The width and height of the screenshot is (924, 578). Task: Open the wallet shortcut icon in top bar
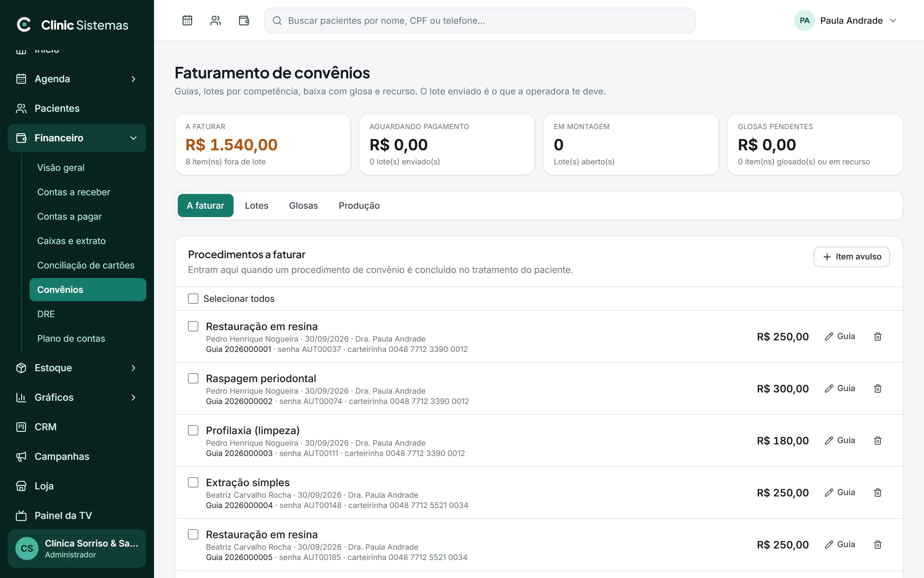[x=244, y=21]
